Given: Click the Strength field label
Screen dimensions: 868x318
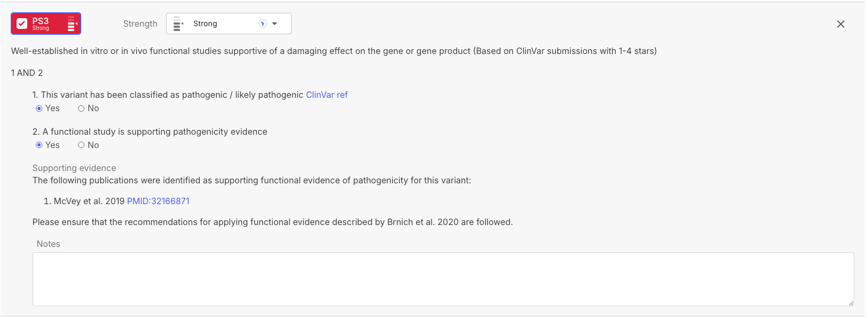Looking at the screenshot, I should click(x=140, y=24).
